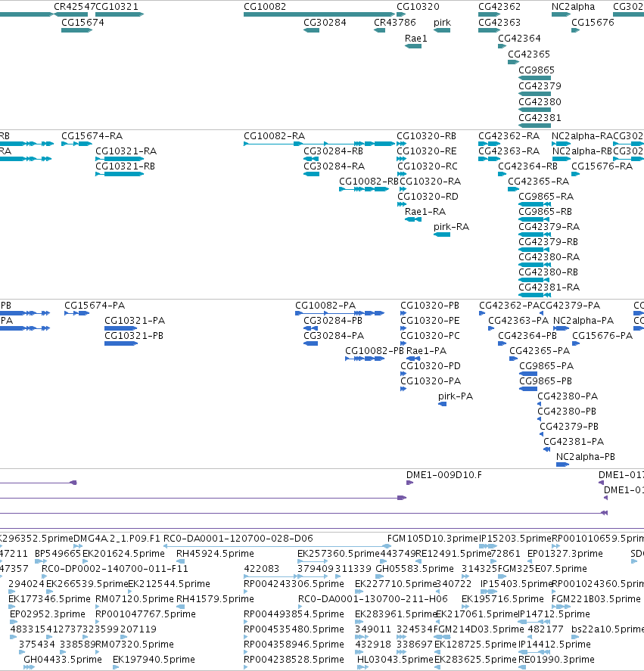Select the CG42364-RB transcript

pyautogui.click(x=502, y=174)
